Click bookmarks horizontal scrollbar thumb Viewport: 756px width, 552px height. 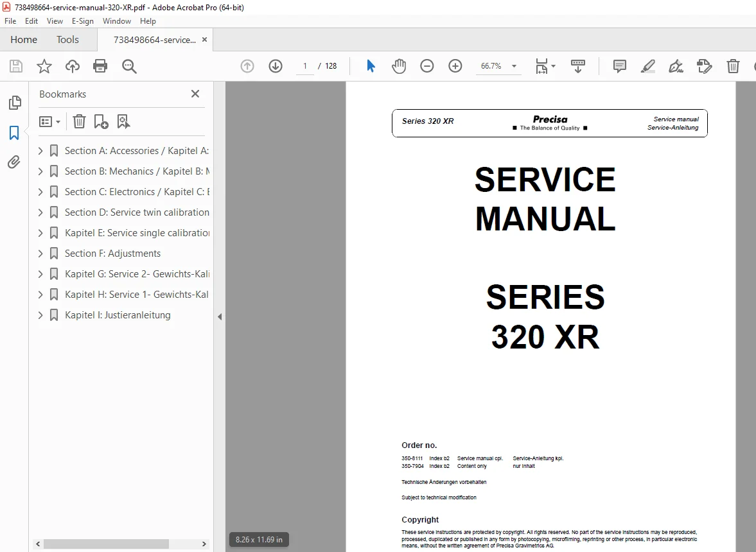(x=106, y=544)
